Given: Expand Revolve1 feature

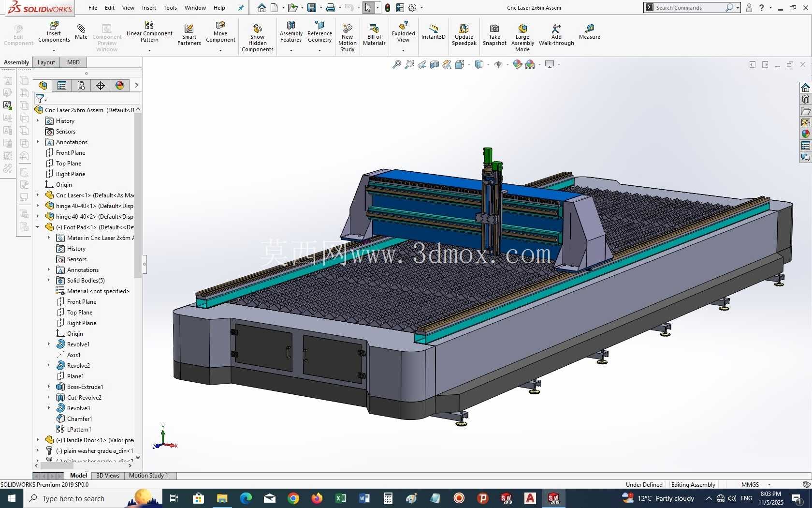Looking at the screenshot, I should [49, 344].
